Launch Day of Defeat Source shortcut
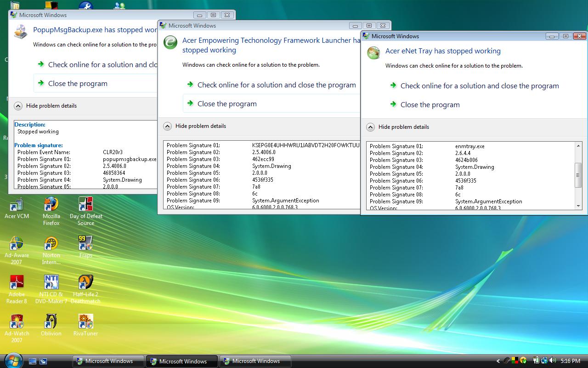 point(86,205)
